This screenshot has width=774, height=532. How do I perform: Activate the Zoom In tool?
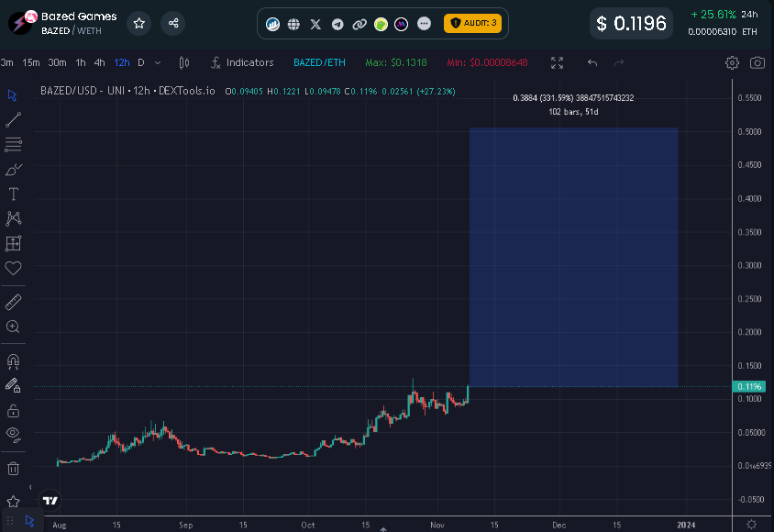(x=12, y=326)
